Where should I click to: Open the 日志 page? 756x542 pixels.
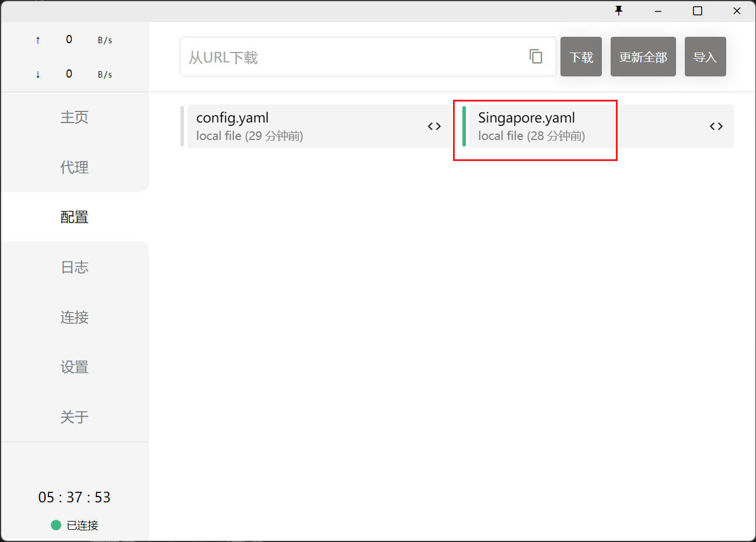coord(75,267)
